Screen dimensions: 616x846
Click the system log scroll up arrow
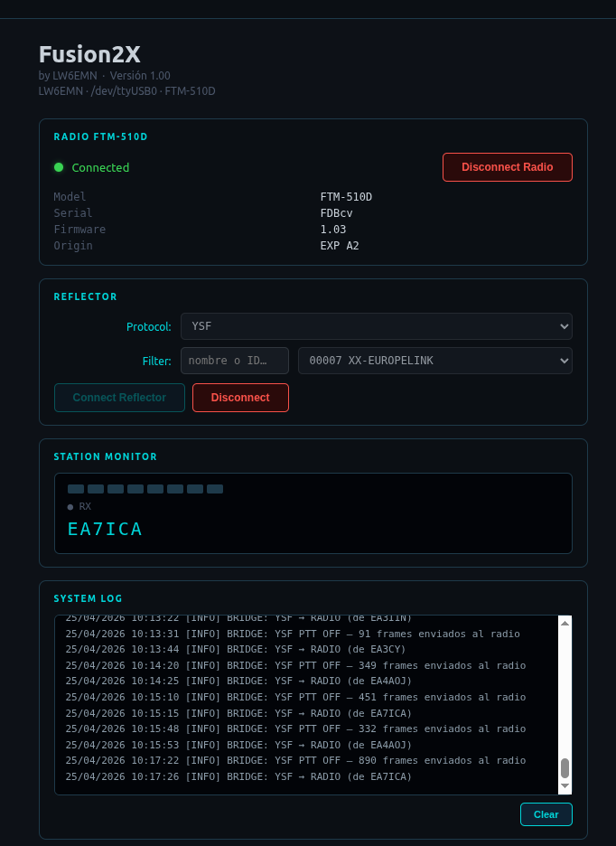565,624
